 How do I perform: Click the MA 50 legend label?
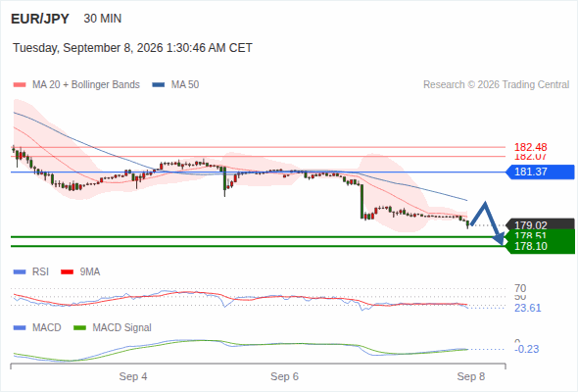click(x=185, y=85)
